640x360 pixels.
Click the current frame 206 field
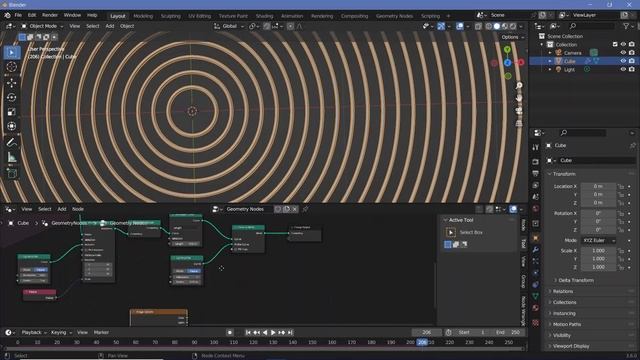427,333
